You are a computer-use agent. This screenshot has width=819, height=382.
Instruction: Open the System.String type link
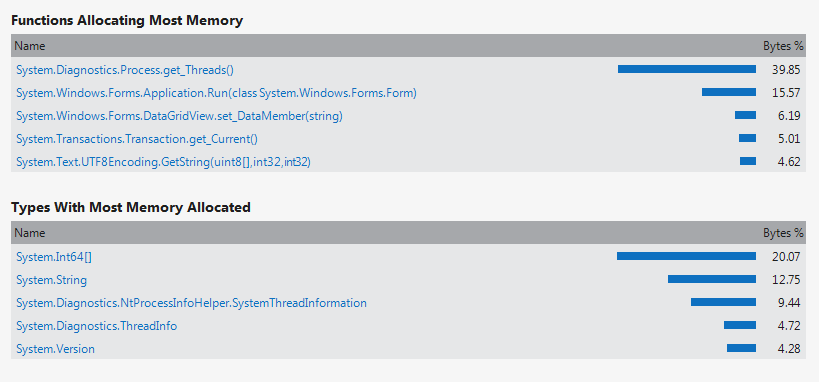(51, 280)
